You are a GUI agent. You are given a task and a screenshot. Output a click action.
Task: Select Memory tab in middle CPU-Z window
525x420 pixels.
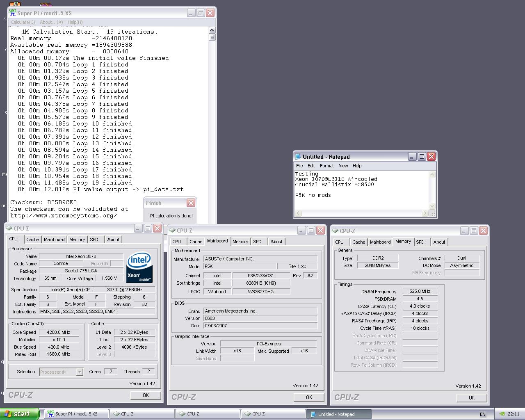[240, 242]
